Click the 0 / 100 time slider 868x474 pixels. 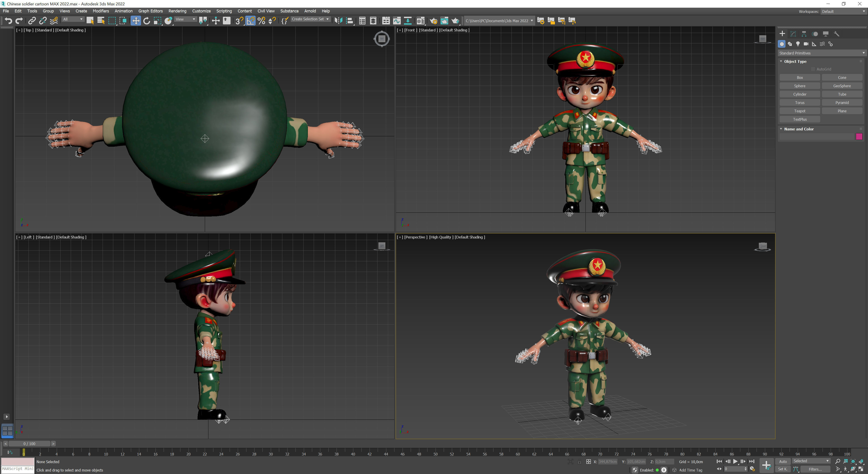pyautogui.click(x=29, y=444)
